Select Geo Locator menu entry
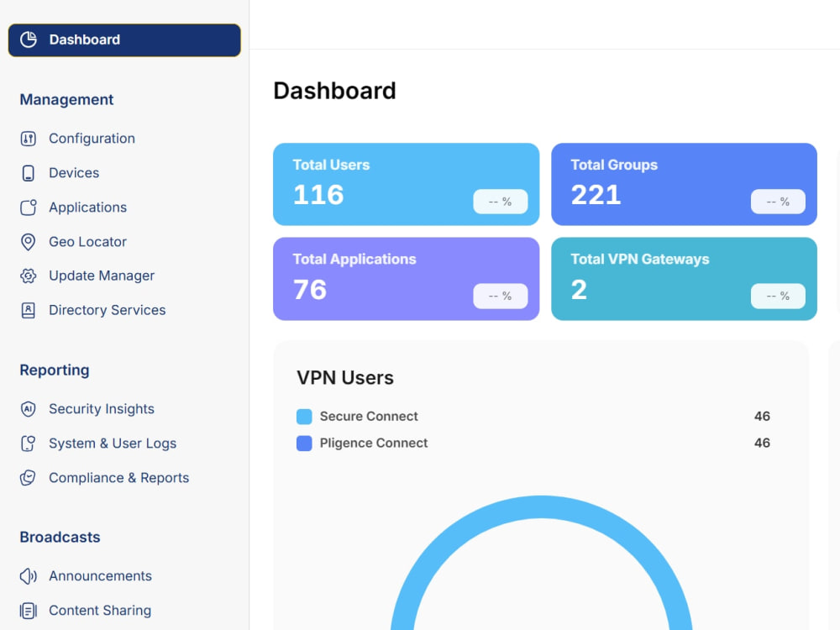840x630 pixels. click(88, 242)
